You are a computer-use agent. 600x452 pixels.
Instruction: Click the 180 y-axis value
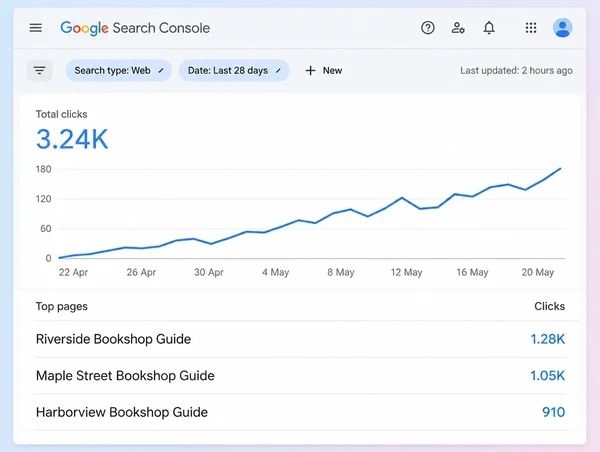point(43,169)
